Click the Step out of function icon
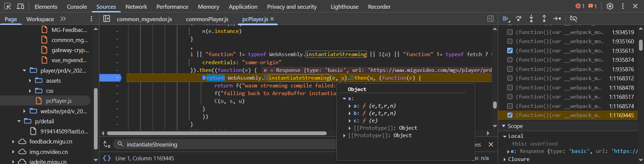The width and height of the screenshot is (644, 164). click(x=544, y=19)
